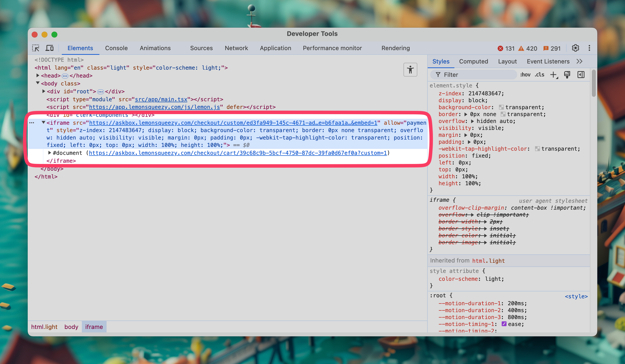Click the position: fixed value
The width and height of the screenshot is (625, 364).
point(479,156)
